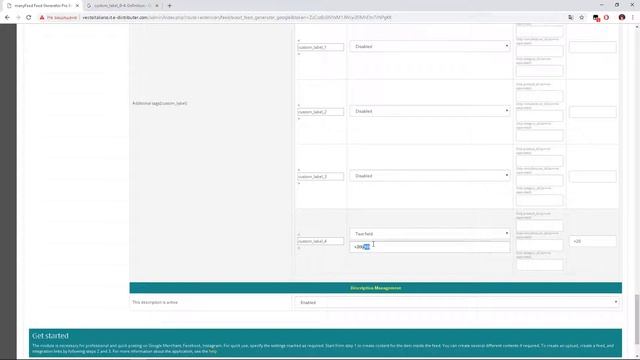Open the translate page icon
Screen dimensions: 640x360
(571, 18)
